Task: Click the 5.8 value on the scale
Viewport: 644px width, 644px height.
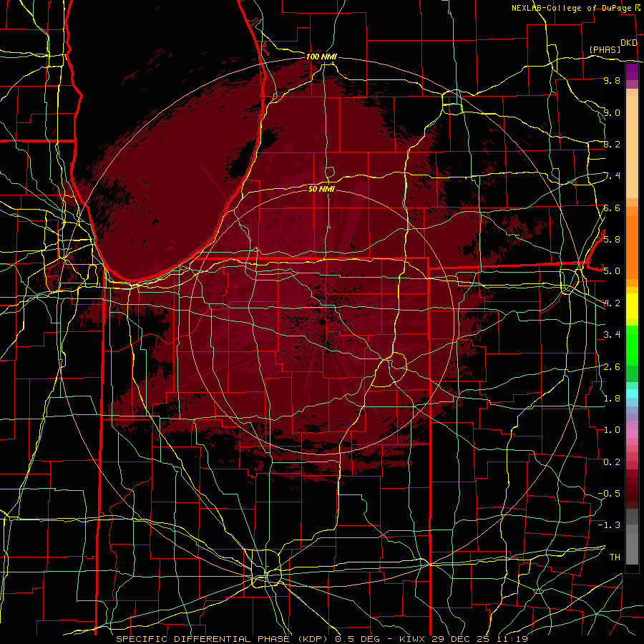Action: (612, 239)
